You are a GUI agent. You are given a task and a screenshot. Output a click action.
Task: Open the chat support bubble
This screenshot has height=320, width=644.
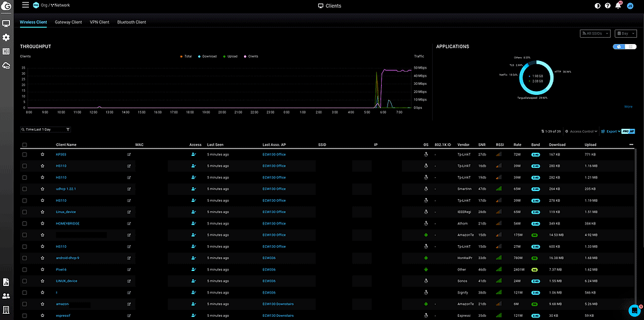coord(635,309)
